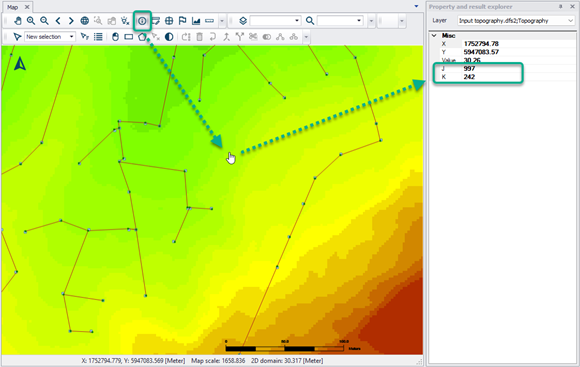Image resolution: width=580 pixels, height=367 pixels.
Task: Select the J value 997
Action: pyautogui.click(x=469, y=68)
